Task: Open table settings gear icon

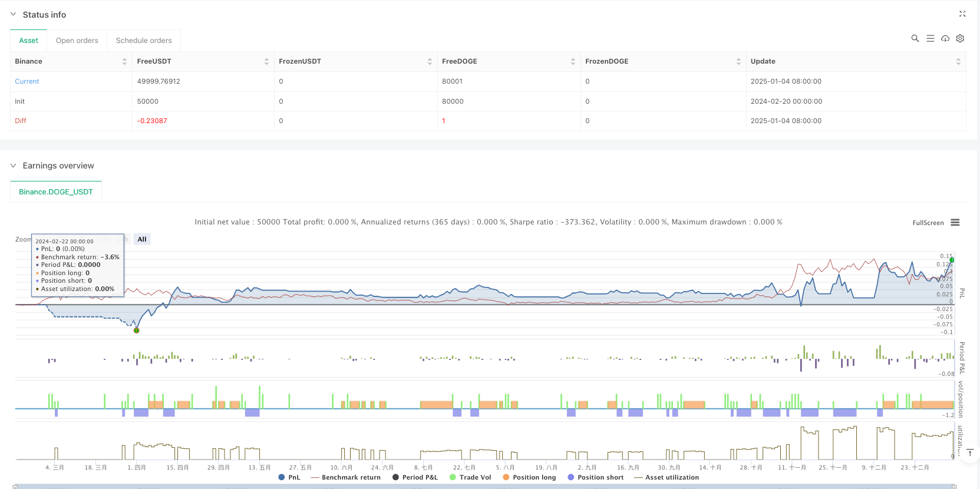Action: [960, 38]
